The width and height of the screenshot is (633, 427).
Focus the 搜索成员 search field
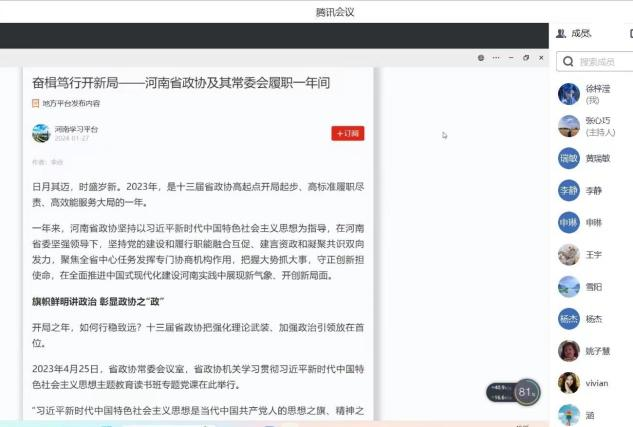click(602, 62)
